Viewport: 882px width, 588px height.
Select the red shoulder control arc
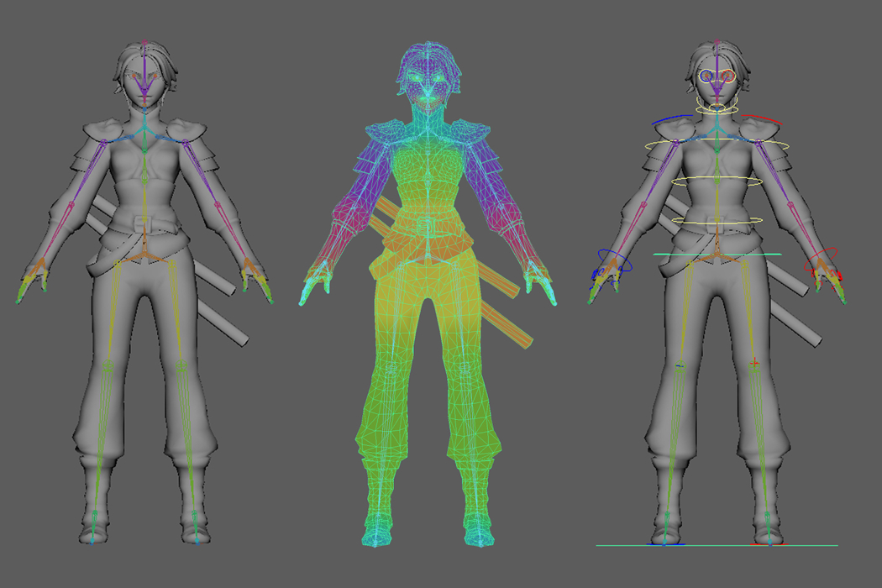[x=762, y=119]
